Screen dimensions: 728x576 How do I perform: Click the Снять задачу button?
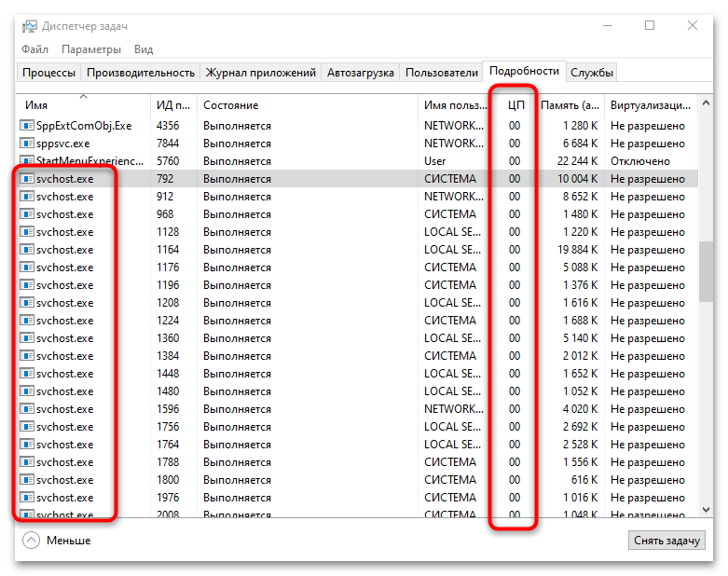pyautogui.click(x=666, y=541)
